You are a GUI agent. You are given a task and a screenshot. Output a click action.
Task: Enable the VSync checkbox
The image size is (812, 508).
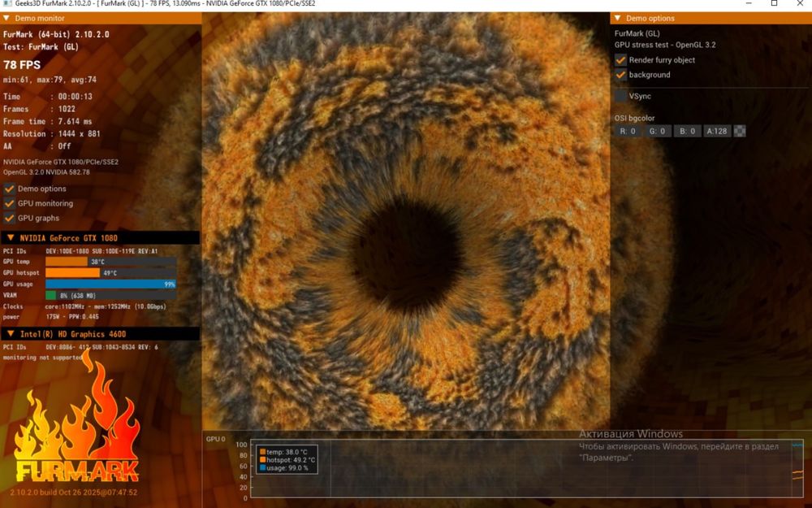(620, 96)
